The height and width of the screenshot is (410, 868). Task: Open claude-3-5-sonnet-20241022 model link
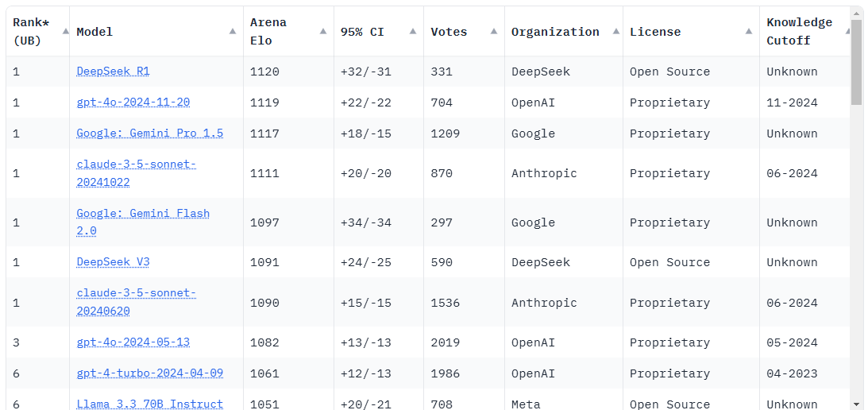pos(136,173)
